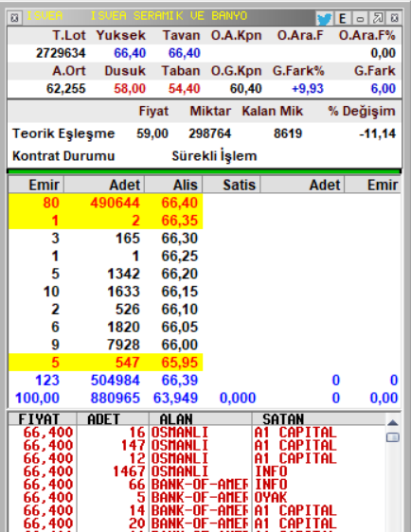Image resolution: width=411 pixels, height=532 pixels.
Task: Click the Yuksek value 66,40
Action: tap(130, 53)
